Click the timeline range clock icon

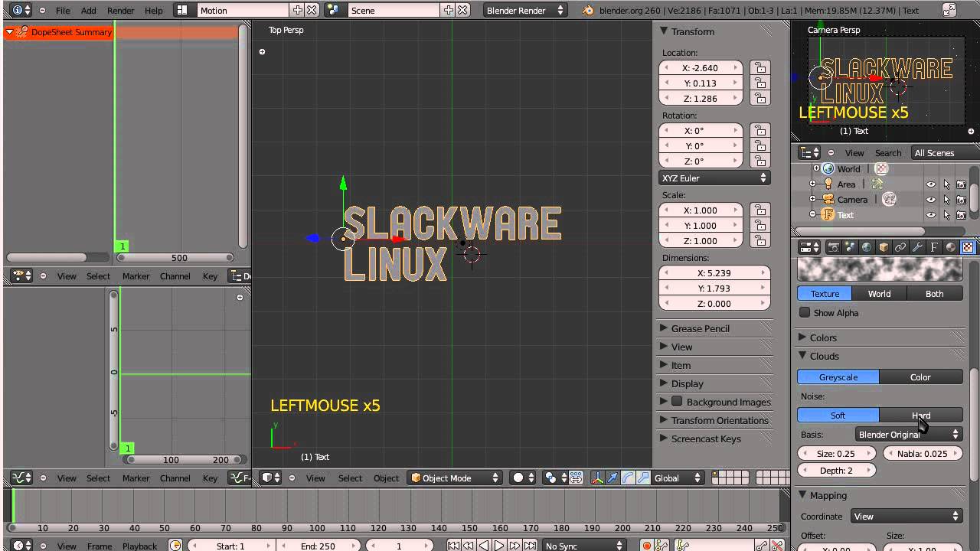(x=175, y=546)
